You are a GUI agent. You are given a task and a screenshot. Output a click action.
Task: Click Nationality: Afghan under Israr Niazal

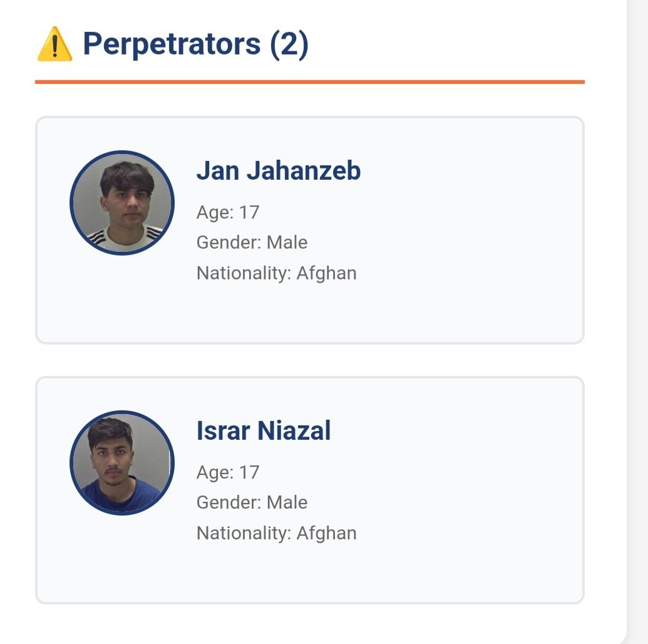pos(276,533)
